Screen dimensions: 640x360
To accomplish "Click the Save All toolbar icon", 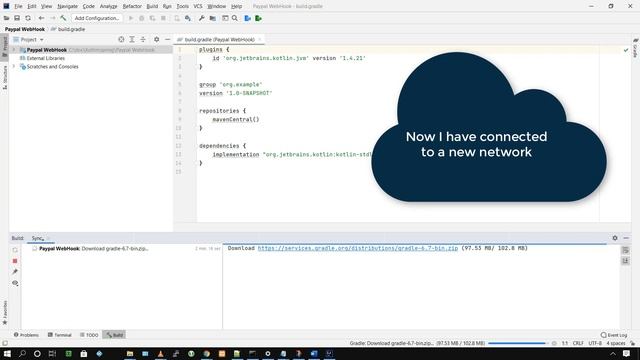I will tap(17, 18).
